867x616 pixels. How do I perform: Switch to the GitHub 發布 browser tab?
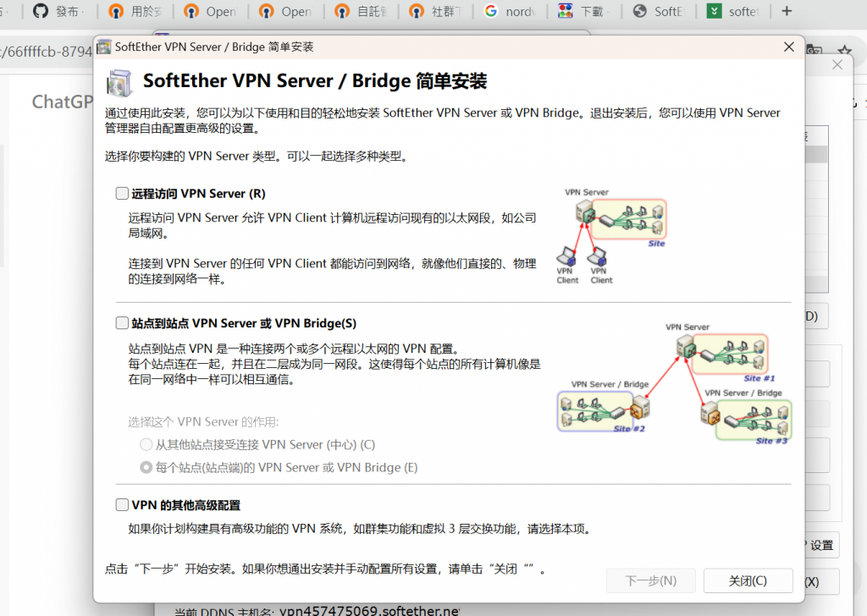pos(59,11)
